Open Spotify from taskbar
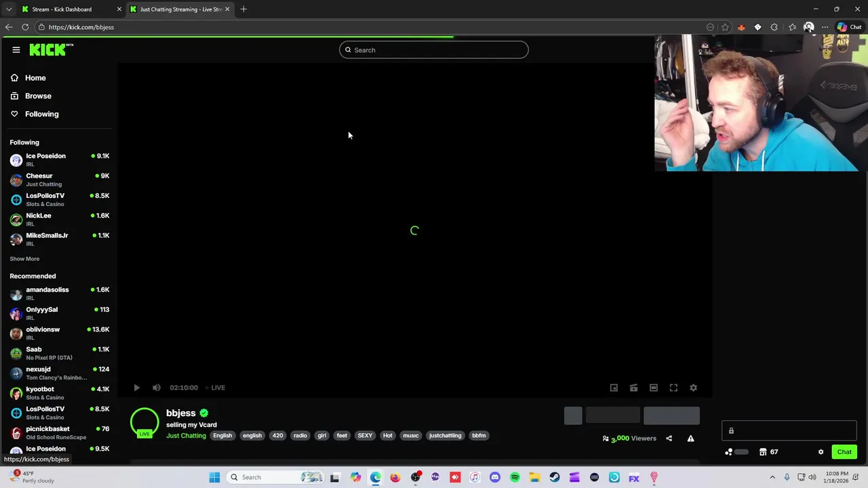 [515, 477]
